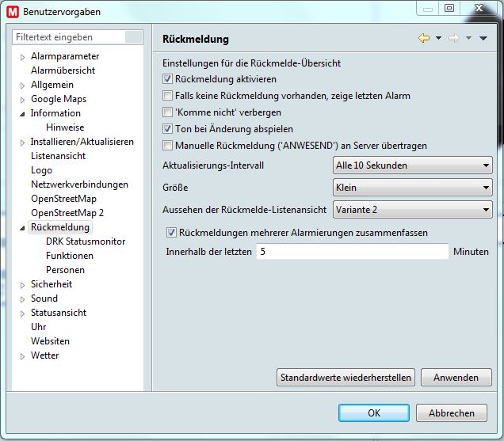The height and width of the screenshot is (441, 504).
Task: Click the yellow back navigation arrow
Action: click(423, 39)
